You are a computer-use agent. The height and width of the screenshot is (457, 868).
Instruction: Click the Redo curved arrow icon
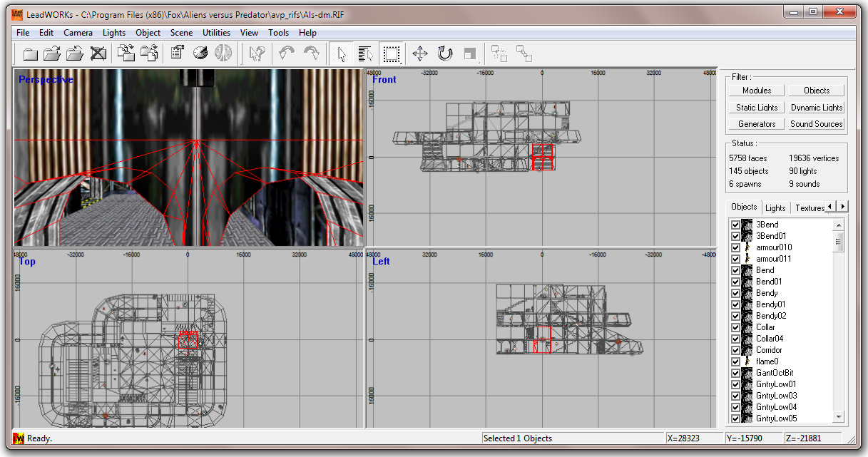coord(312,53)
